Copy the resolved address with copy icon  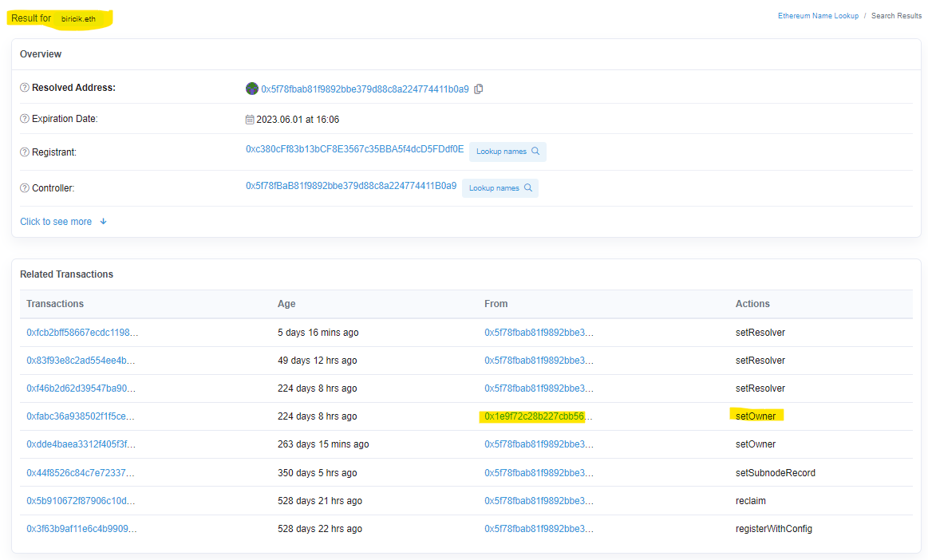(x=479, y=89)
